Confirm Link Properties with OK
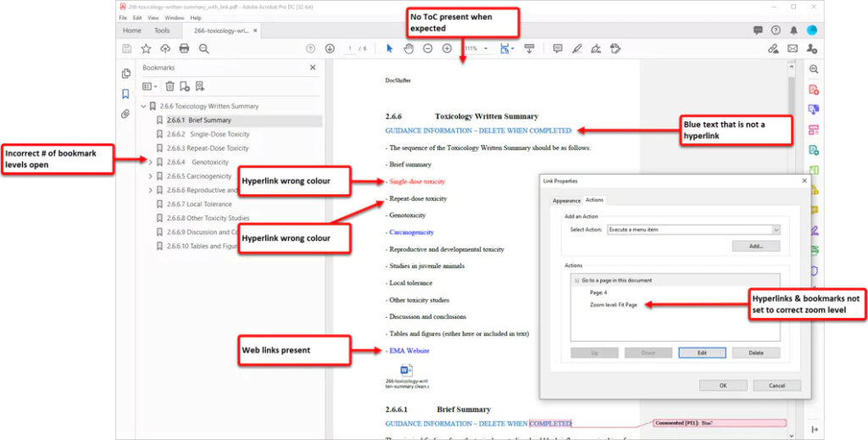The width and height of the screenshot is (868, 440). 723,385
